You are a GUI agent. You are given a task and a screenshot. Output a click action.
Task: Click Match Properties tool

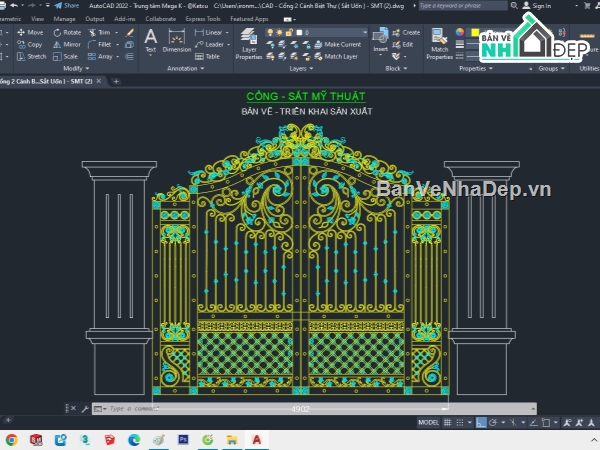[x=439, y=44]
